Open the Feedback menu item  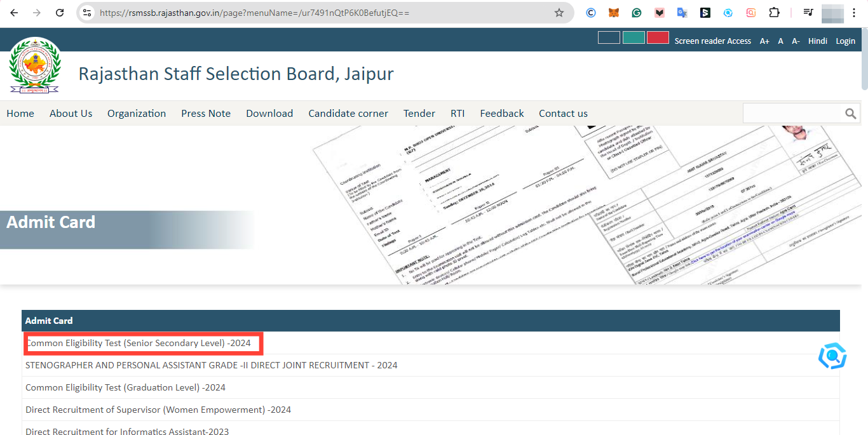click(x=502, y=113)
